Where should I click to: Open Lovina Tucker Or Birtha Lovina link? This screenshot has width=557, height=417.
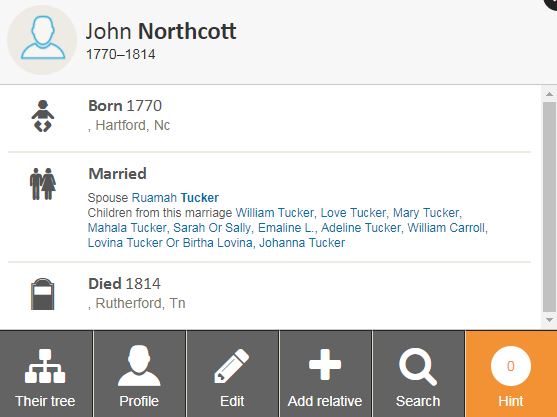pos(170,243)
